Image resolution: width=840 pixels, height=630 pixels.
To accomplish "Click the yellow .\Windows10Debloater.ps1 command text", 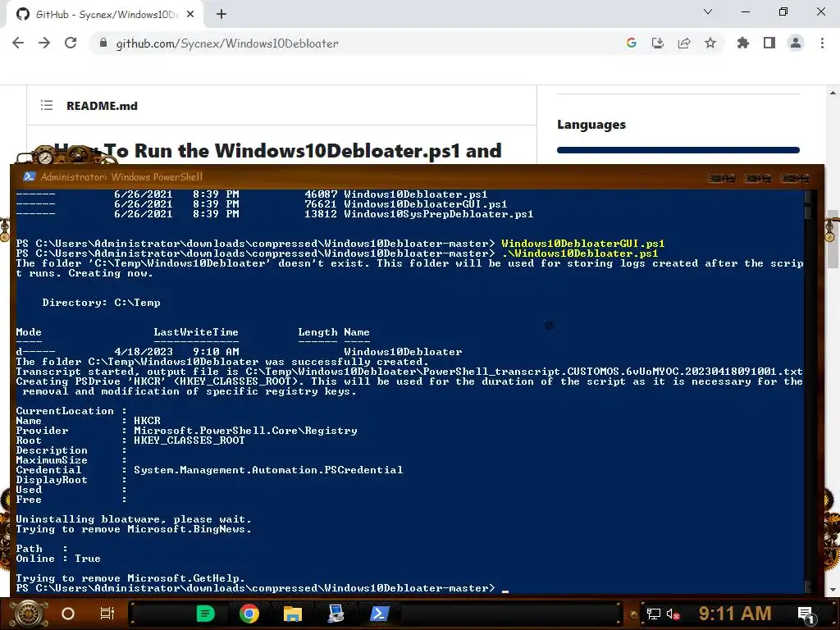I will coord(580,253).
